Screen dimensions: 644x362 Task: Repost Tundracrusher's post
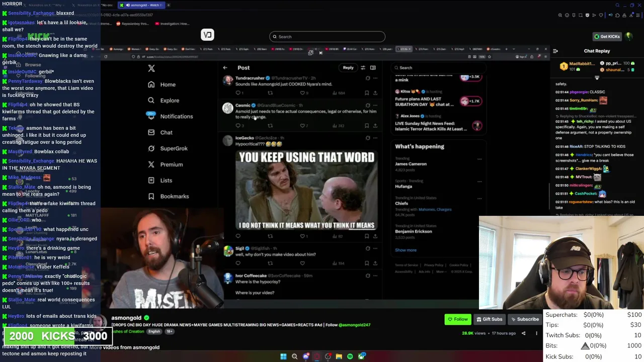click(x=270, y=93)
